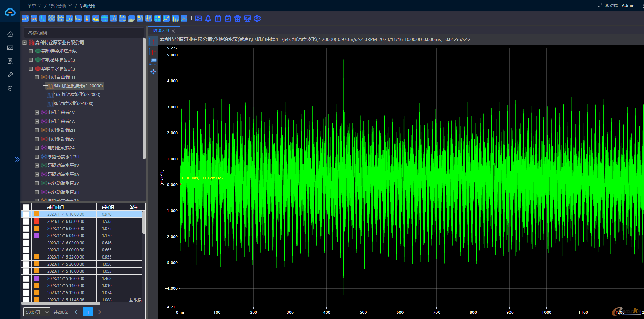The image size is (644, 319).
Task: Click the 名称/编码 search field
Action: point(84,33)
